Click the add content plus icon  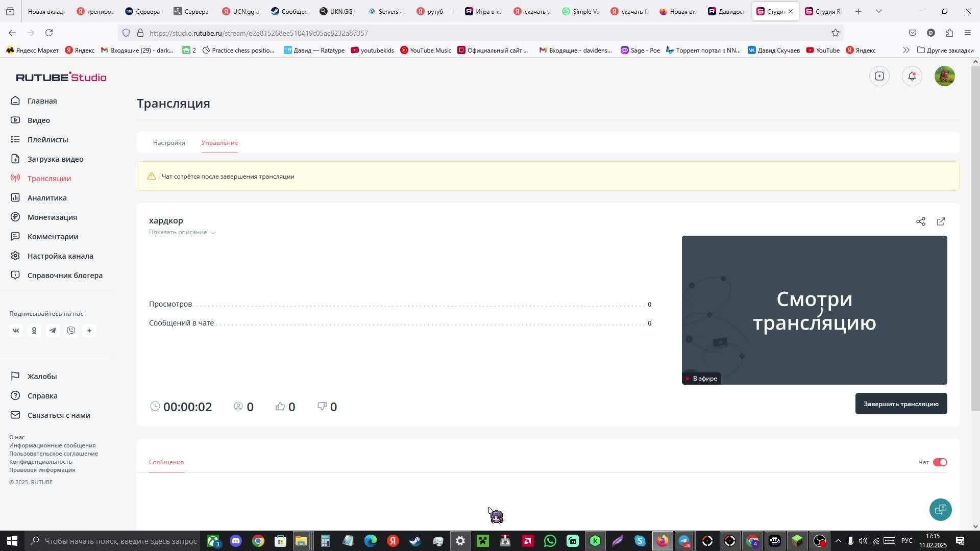point(879,76)
